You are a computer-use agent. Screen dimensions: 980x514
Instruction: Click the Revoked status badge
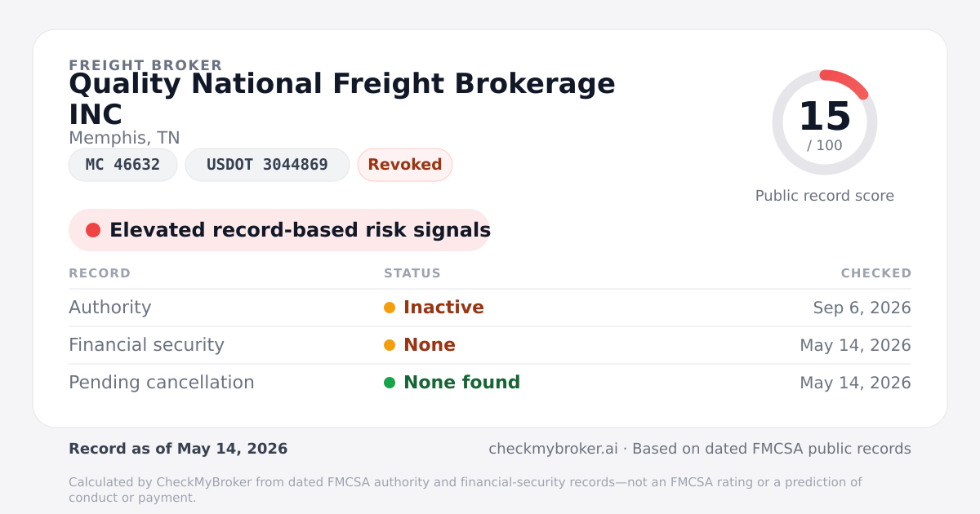(405, 165)
